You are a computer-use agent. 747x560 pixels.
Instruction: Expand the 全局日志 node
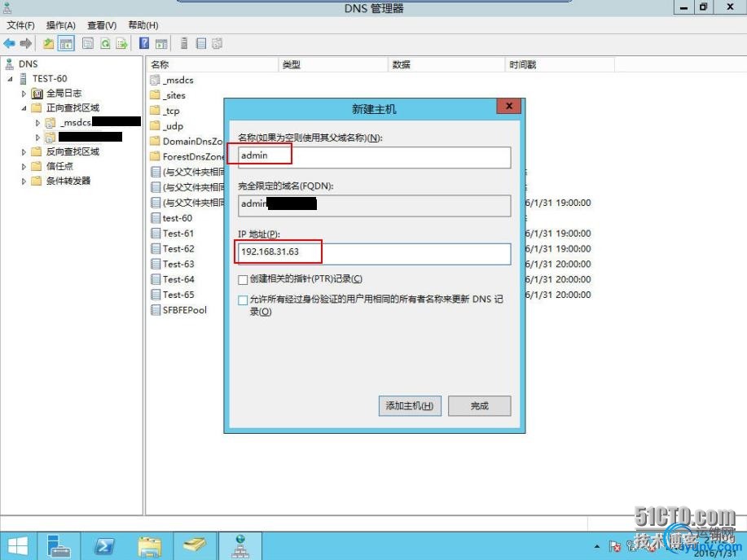pyautogui.click(x=24, y=94)
